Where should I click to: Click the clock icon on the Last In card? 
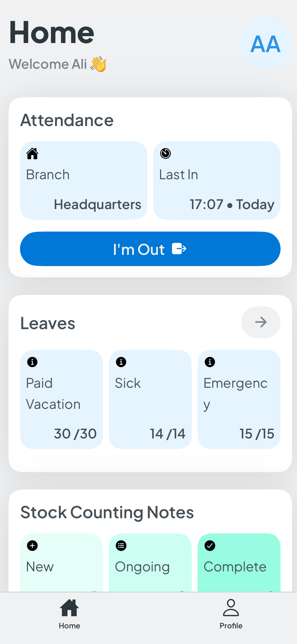(165, 153)
